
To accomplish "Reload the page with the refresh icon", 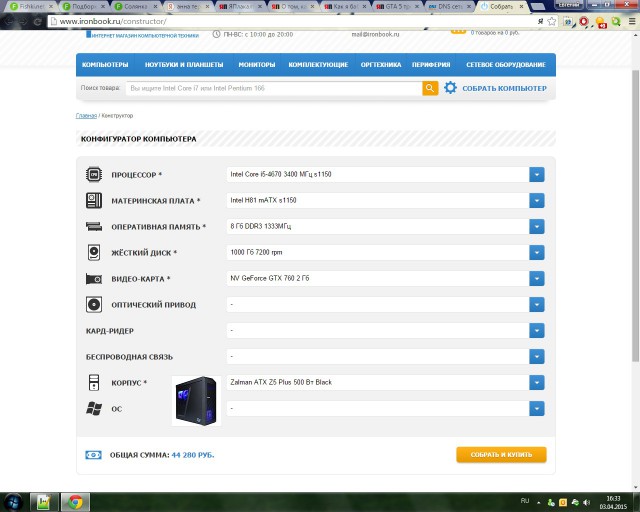I will [x=37, y=21].
